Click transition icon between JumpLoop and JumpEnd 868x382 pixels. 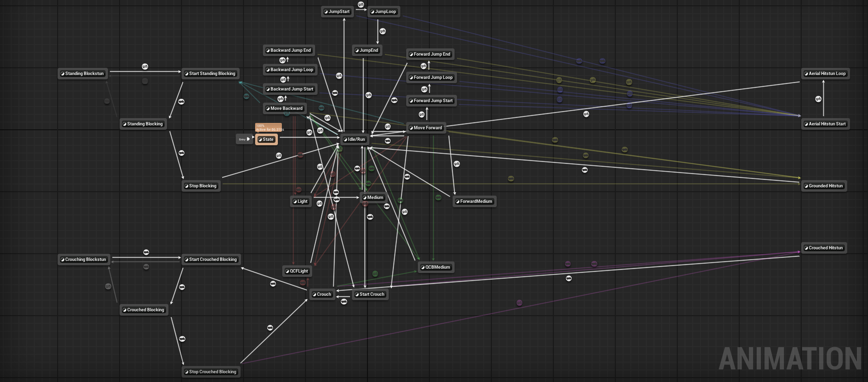point(382,31)
